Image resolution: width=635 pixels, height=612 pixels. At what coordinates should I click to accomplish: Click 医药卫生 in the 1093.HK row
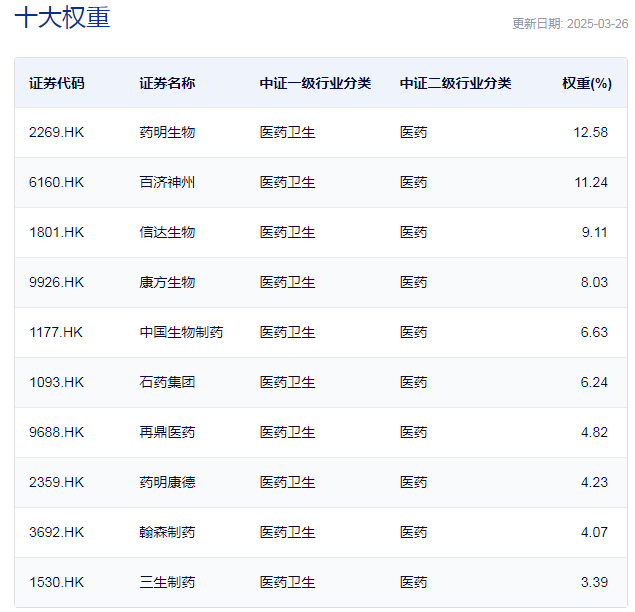(x=287, y=382)
